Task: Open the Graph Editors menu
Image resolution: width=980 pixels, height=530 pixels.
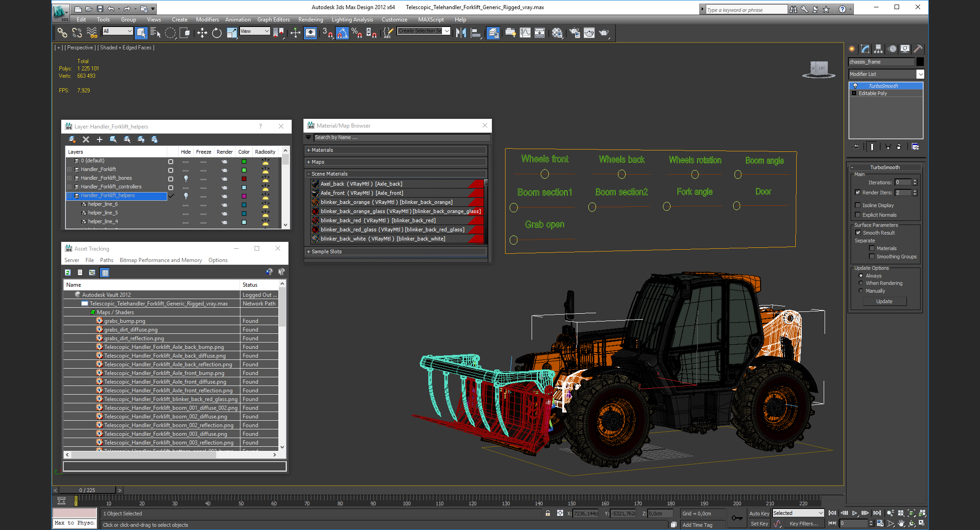Action: coord(273,20)
